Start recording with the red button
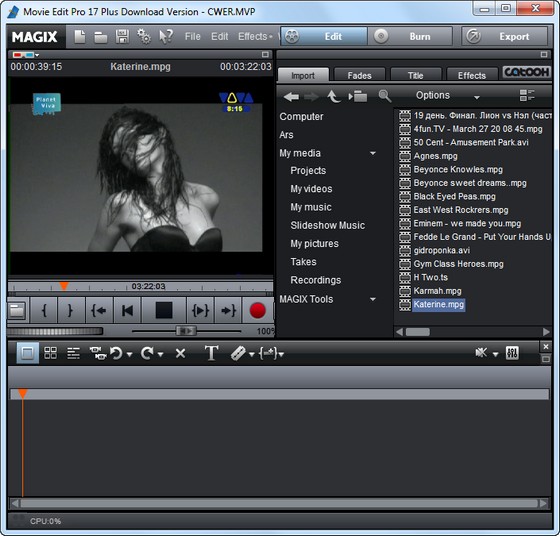 [x=258, y=310]
